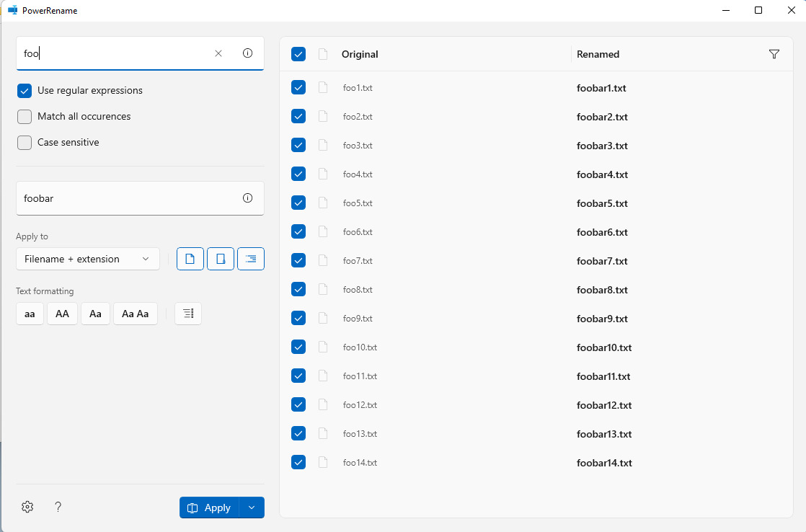Enable Match all occurences checkbox
Viewport: 806px width, 532px height.
click(25, 117)
